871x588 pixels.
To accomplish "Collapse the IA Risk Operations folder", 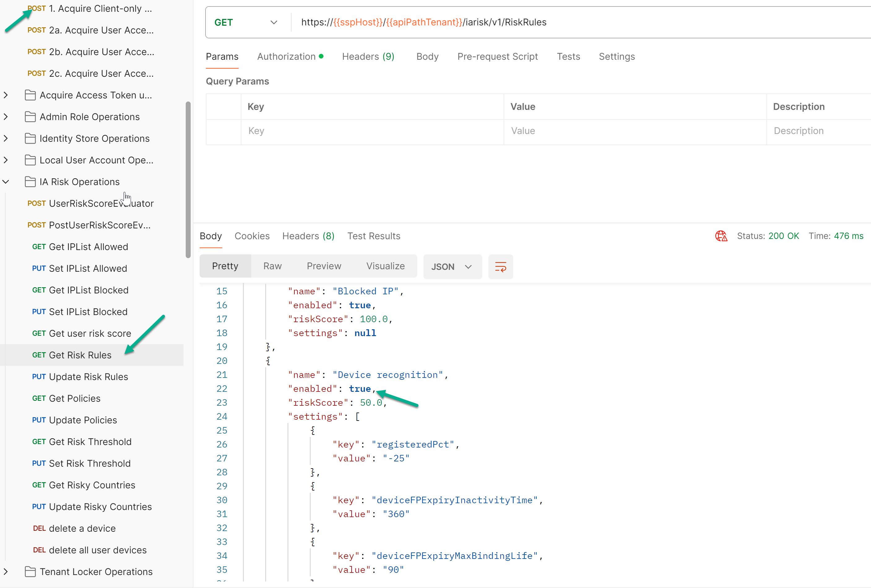I will point(6,182).
